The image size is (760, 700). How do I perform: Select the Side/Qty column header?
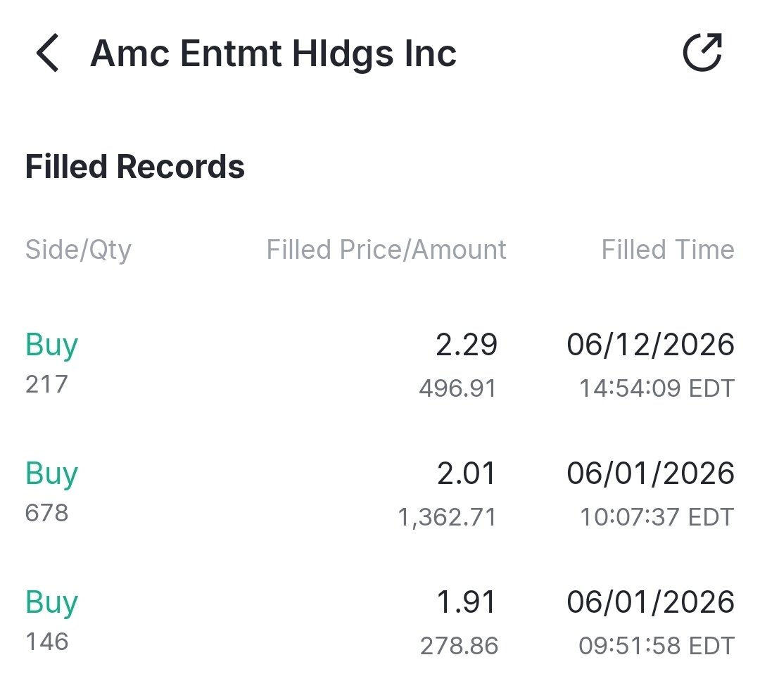click(78, 250)
